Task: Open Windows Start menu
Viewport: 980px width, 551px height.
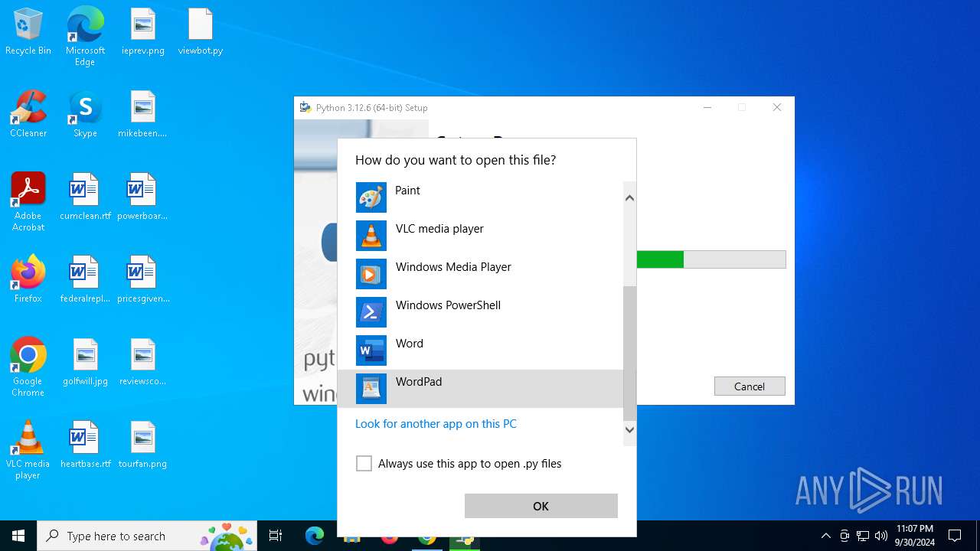Action: point(18,536)
